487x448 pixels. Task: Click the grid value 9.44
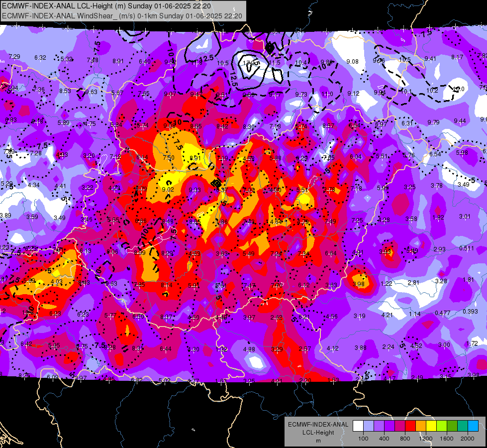pyautogui.click(x=460, y=121)
